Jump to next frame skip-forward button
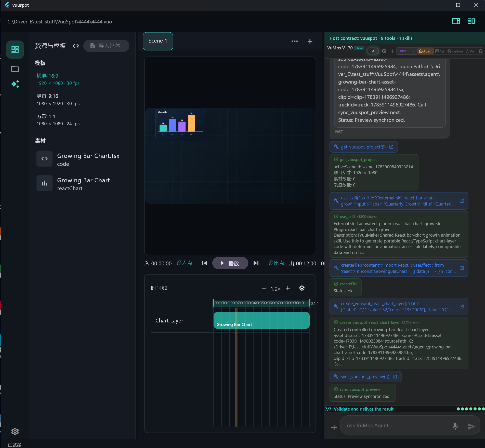Image resolution: width=485 pixels, height=448 pixels. pyautogui.click(x=256, y=263)
